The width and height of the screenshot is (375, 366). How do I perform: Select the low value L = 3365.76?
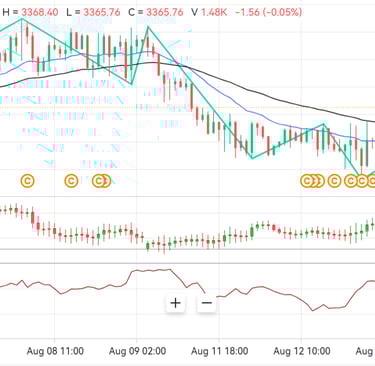pos(93,12)
